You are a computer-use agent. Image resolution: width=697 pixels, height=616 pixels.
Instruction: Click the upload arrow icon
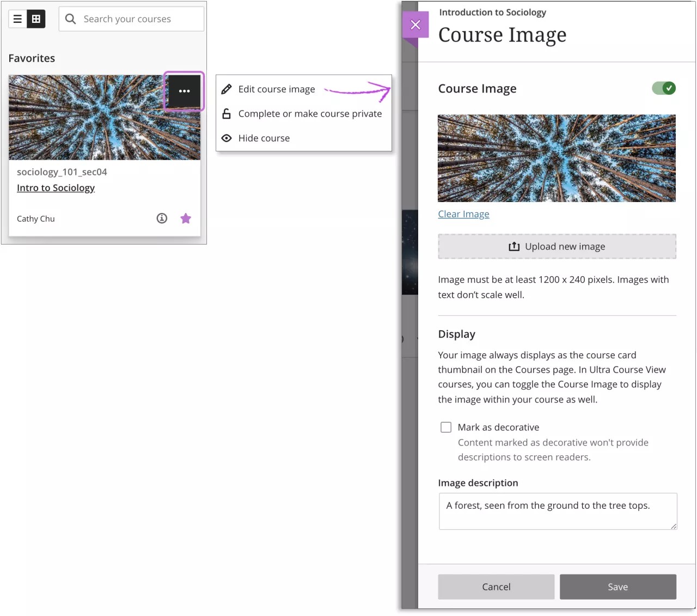(514, 246)
